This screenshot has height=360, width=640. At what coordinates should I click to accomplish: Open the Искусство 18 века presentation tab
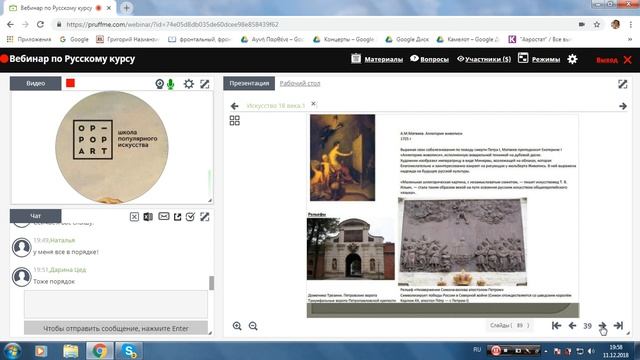tap(276, 106)
